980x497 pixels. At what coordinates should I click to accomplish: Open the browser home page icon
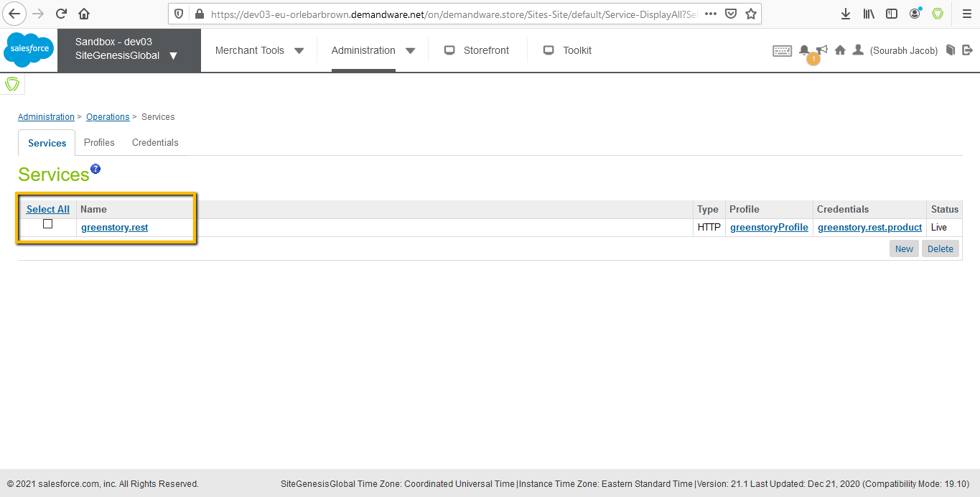[84, 14]
